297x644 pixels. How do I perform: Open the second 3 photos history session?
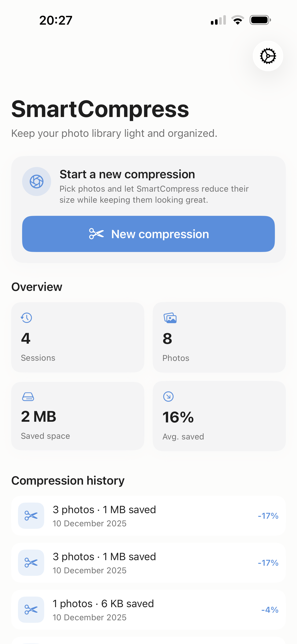click(x=148, y=562)
